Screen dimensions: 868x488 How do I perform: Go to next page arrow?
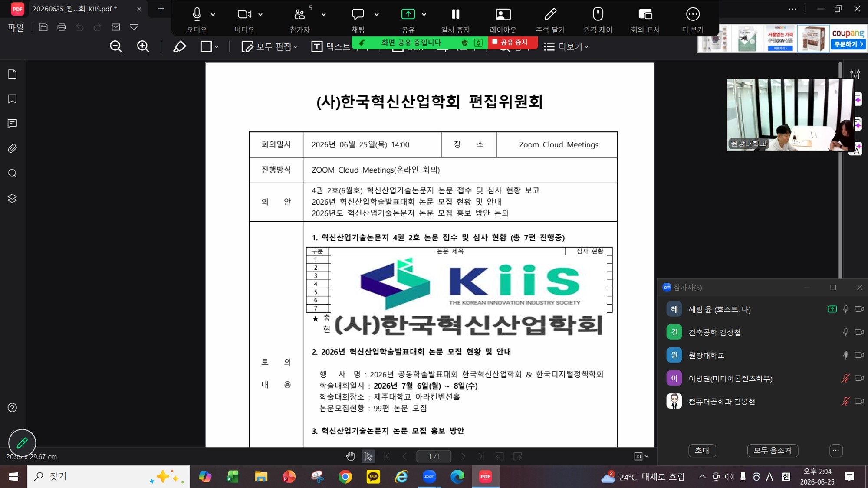pos(463,456)
